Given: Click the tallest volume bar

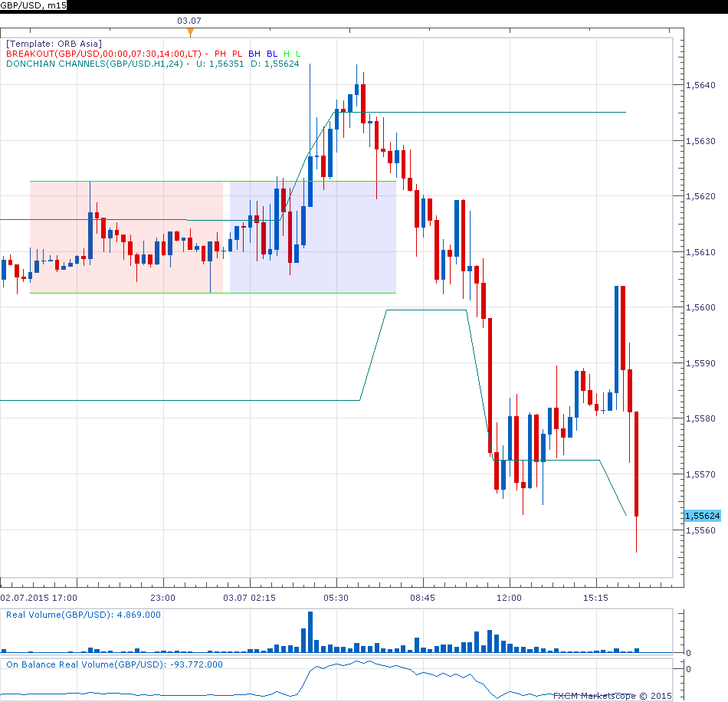Looking at the screenshot, I should [310, 632].
